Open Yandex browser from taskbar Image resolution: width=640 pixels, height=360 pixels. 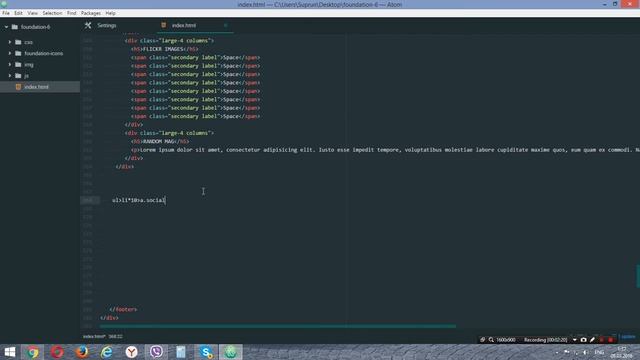pyautogui.click(x=131, y=352)
